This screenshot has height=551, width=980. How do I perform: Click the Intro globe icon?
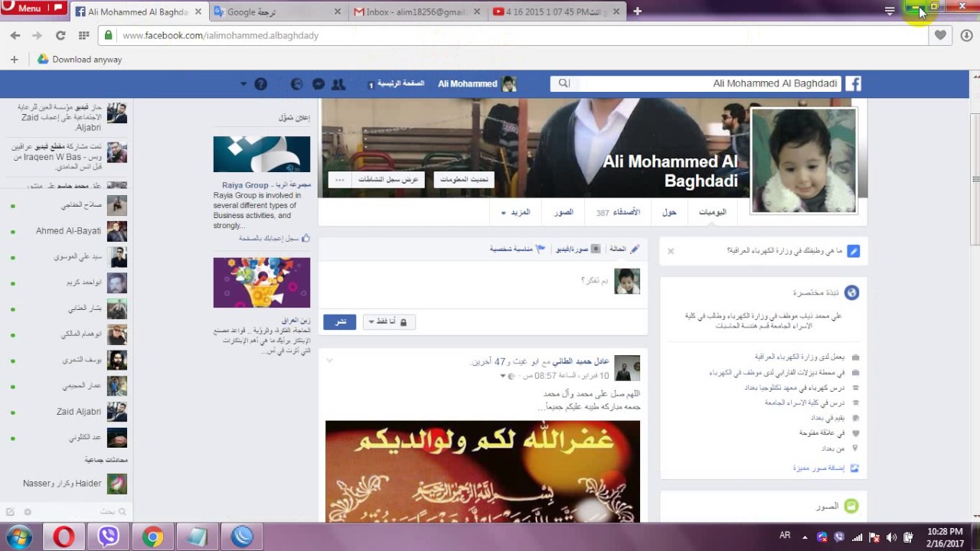[x=851, y=292]
